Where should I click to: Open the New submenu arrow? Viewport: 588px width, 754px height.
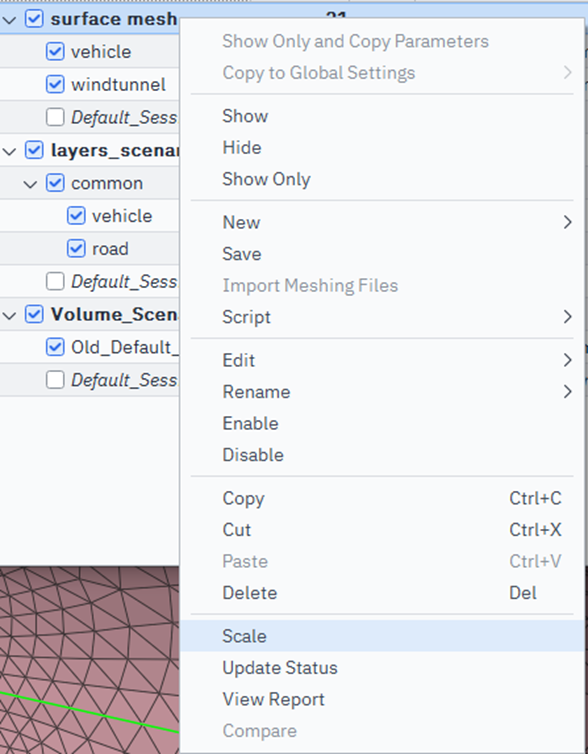567,222
